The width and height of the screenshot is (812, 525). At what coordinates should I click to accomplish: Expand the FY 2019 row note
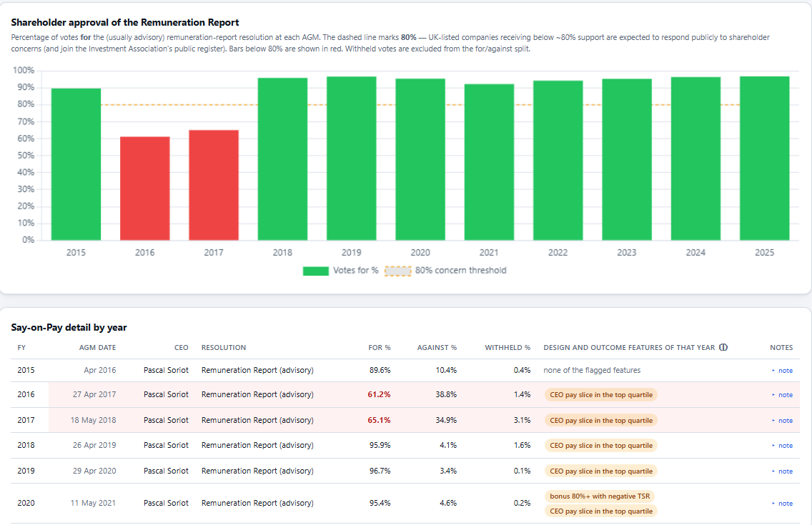pos(782,471)
